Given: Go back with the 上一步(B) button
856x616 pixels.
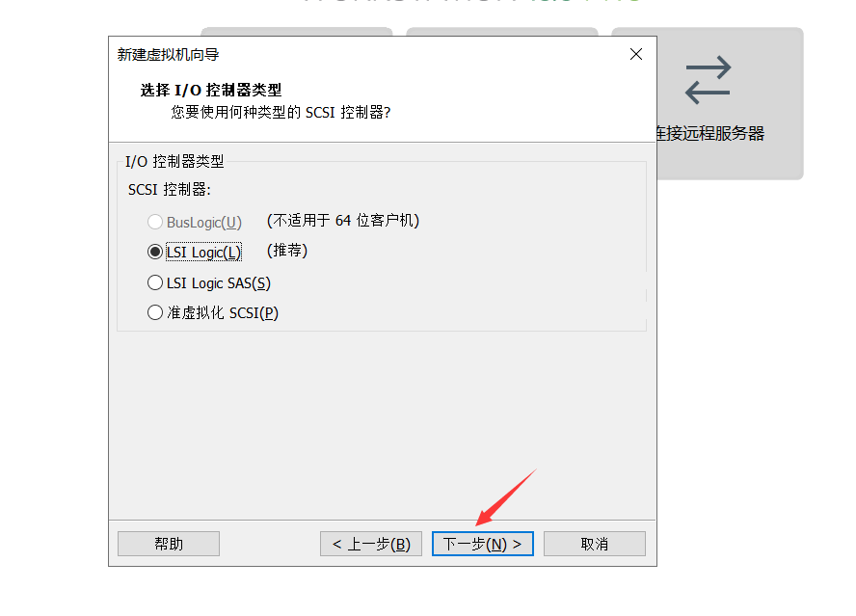Looking at the screenshot, I should point(371,544).
